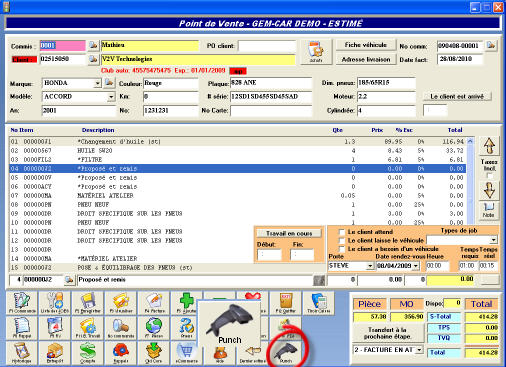Select row 07 MATÉRIEL ATELIER

point(237,196)
